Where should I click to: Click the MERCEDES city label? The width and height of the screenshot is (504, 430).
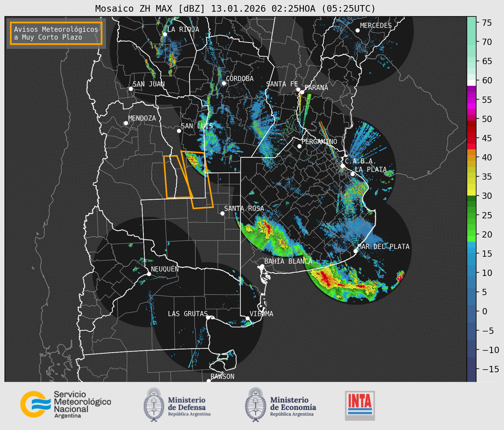click(x=376, y=26)
